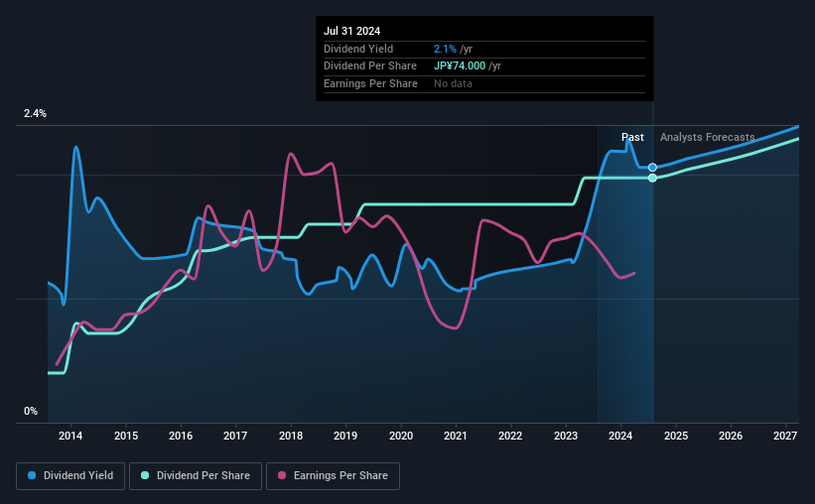Select the blue Dividend Yield data point marker
The height and width of the screenshot is (504, 815).
652,168
